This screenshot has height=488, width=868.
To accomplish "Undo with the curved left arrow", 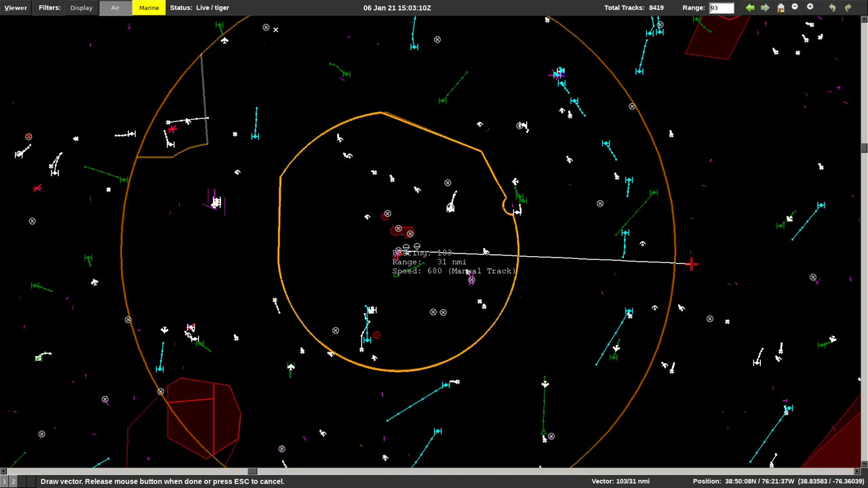I will point(832,7).
